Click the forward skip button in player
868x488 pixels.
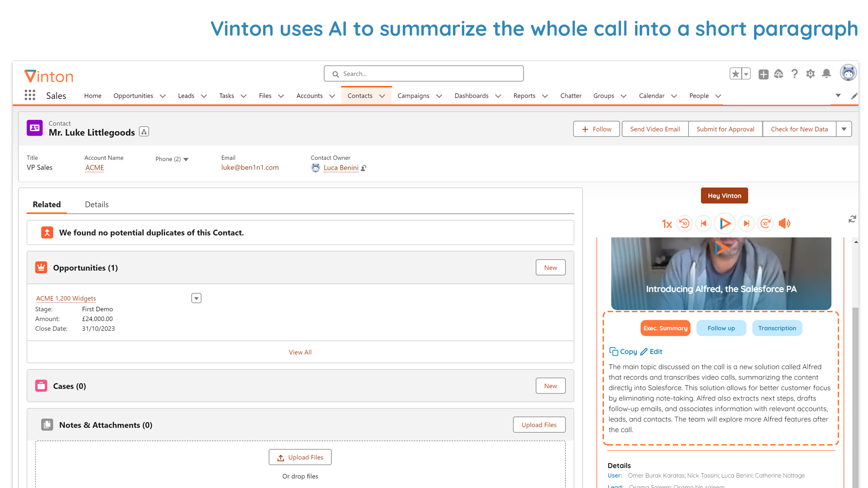[745, 223]
